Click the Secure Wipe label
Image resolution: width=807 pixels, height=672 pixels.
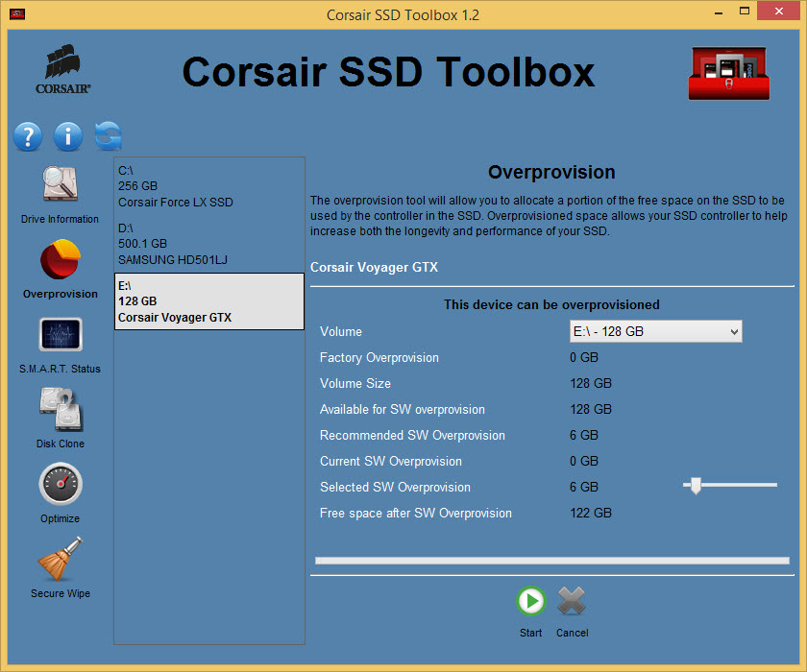(x=61, y=593)
